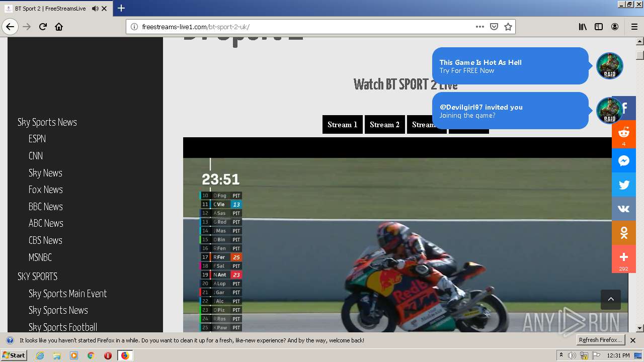Open the CBS News channel link
This screenshot has width=644, height=362.
point(45,240)
